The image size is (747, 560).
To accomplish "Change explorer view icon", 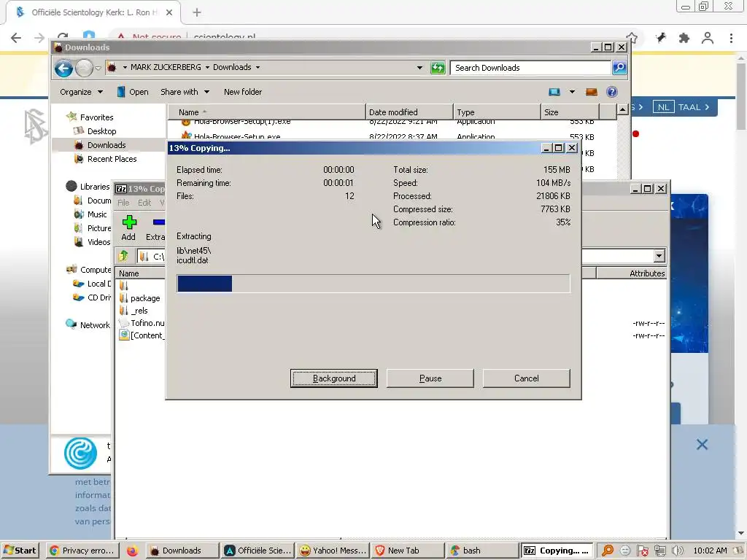I will click(554, 92).
